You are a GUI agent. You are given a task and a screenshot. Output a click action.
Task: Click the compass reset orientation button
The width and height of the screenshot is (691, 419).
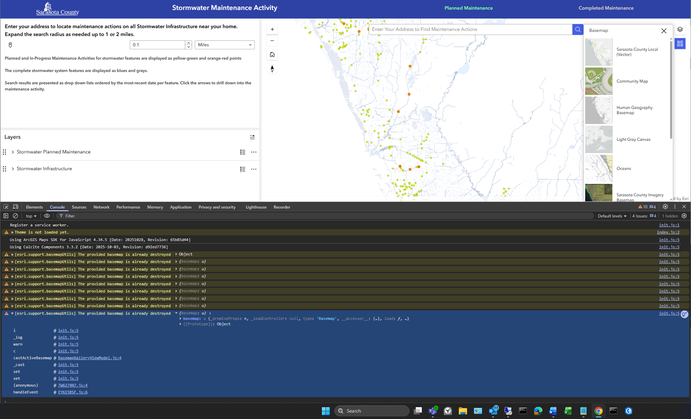point(273,69)
